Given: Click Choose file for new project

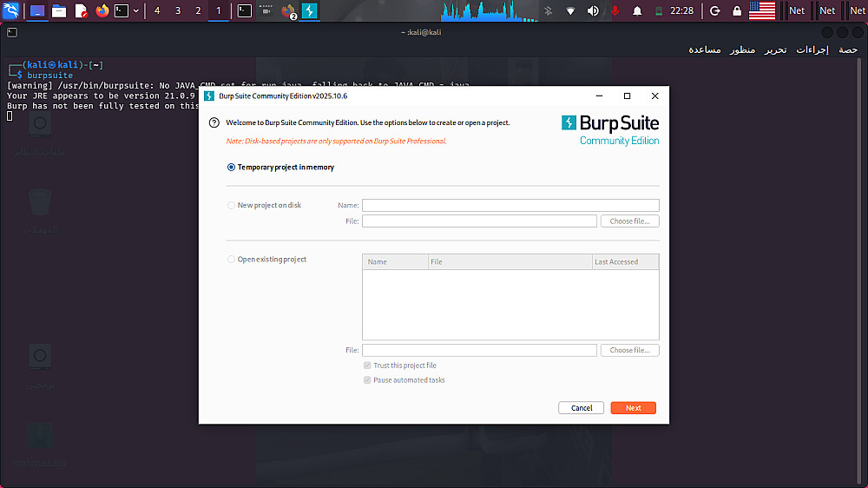Looking at the screenshot, I should tap(630, 221).
